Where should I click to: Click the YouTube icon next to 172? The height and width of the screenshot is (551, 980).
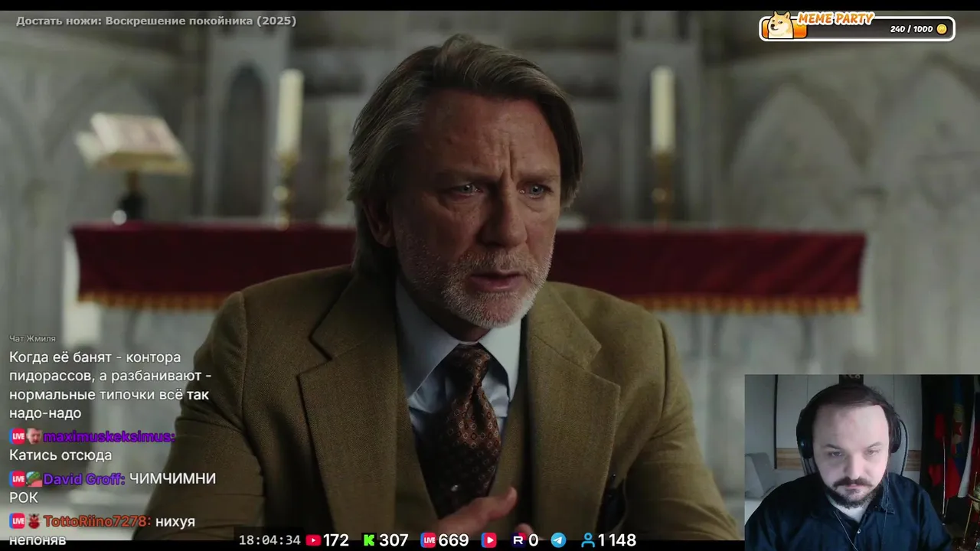(313, 540)
